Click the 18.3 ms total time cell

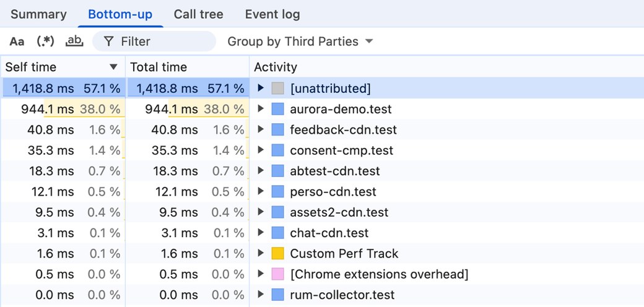(187, 171)
